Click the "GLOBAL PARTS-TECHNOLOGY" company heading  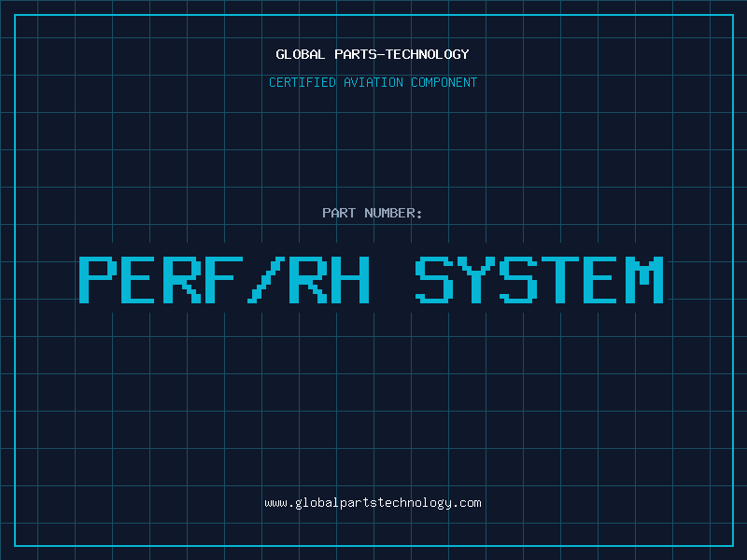(373, 55)
